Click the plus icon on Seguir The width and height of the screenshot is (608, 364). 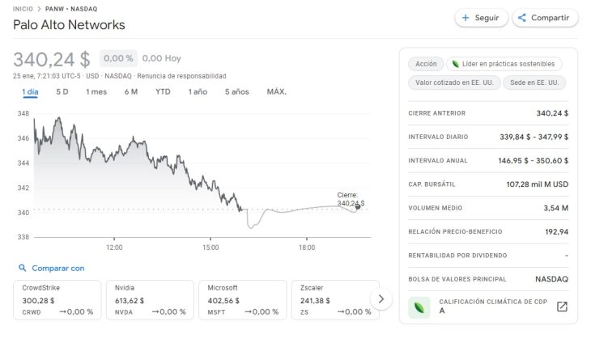(466, 18)
